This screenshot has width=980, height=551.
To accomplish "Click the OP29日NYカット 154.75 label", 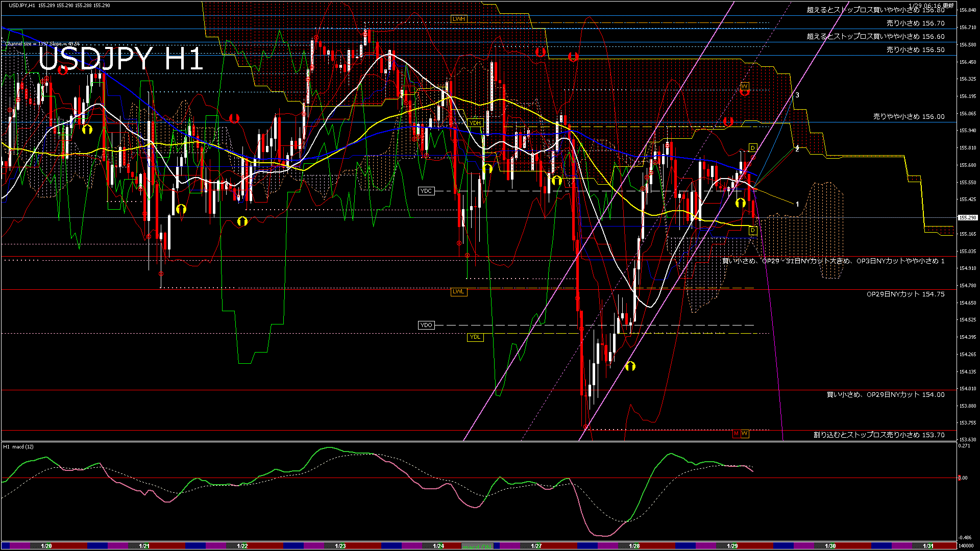I will 905,294.
